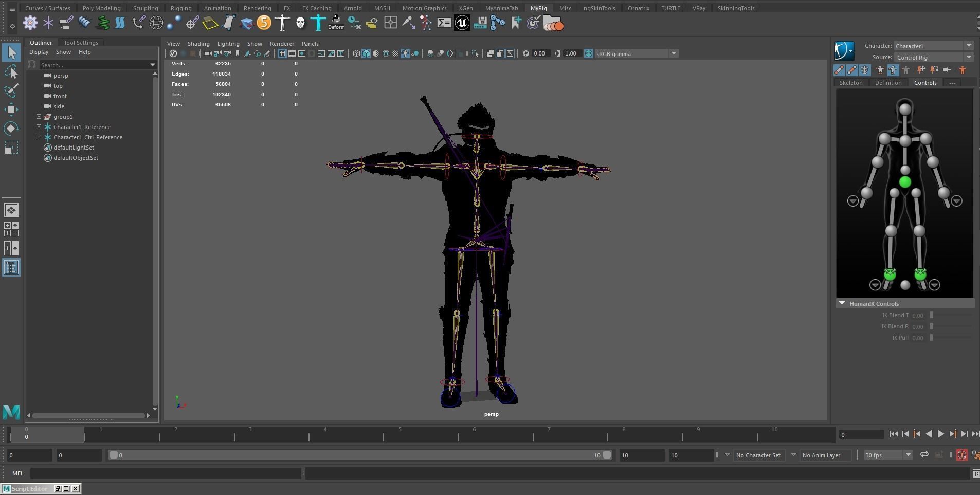Switch to the Definition tab
Screen dimensions: 980x495
point(888,83)
